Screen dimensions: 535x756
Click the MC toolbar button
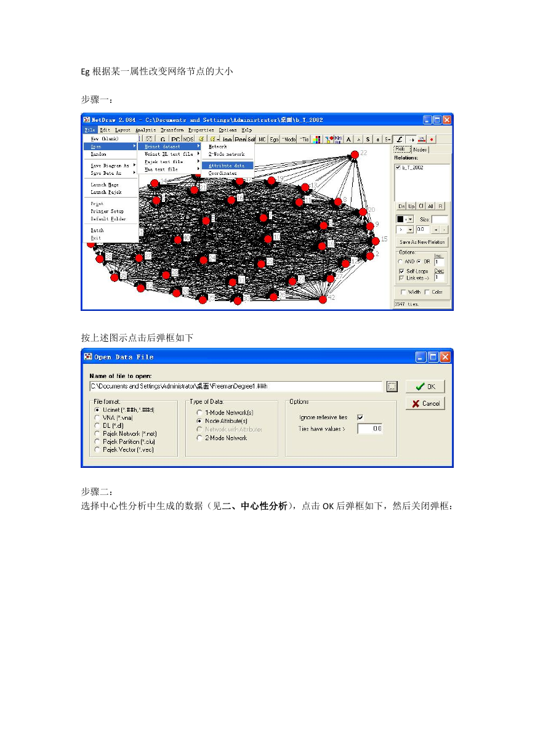point(262,139)
